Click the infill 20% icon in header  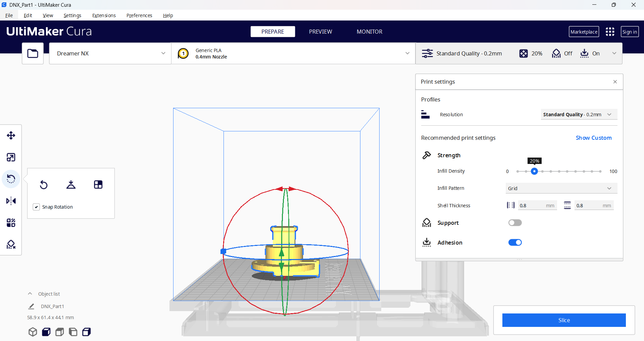[524, 53]
